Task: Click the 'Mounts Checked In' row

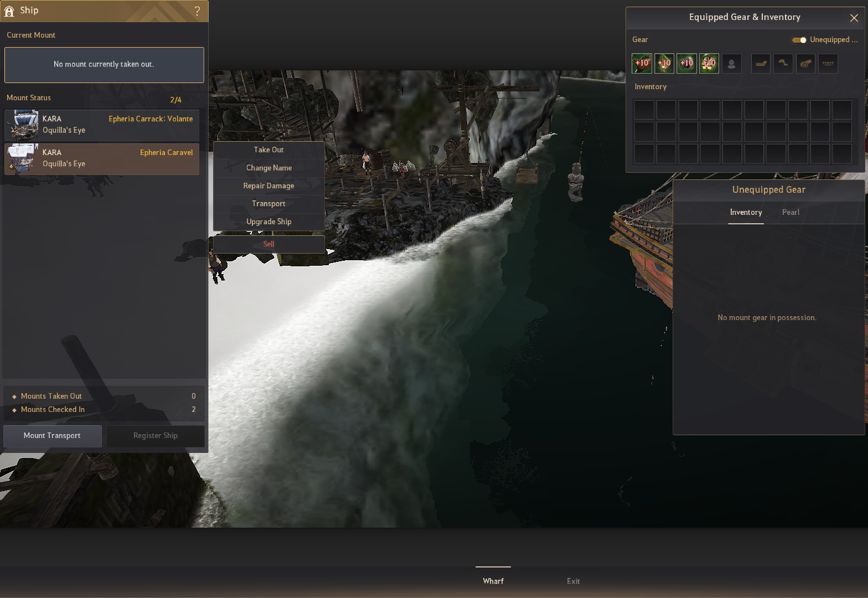Action: [104, 410]
